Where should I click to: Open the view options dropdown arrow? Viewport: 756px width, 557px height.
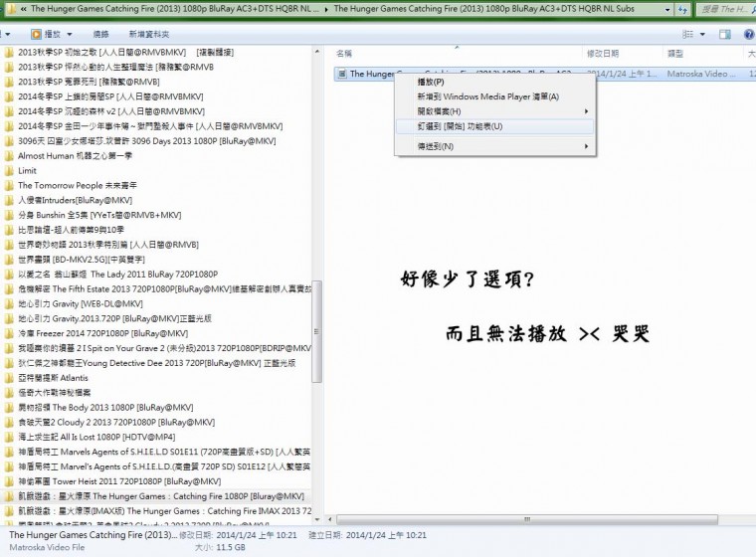(x=702, y=34)
